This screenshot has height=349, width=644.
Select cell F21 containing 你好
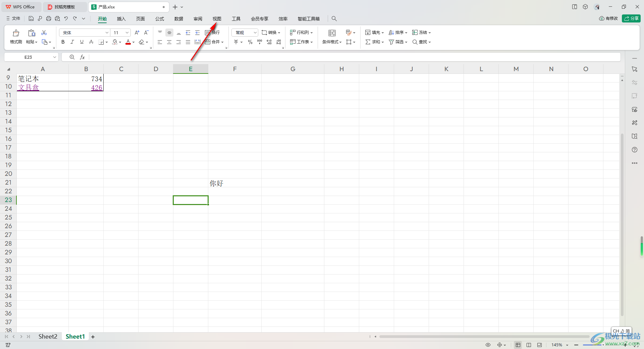click(234, 183)
